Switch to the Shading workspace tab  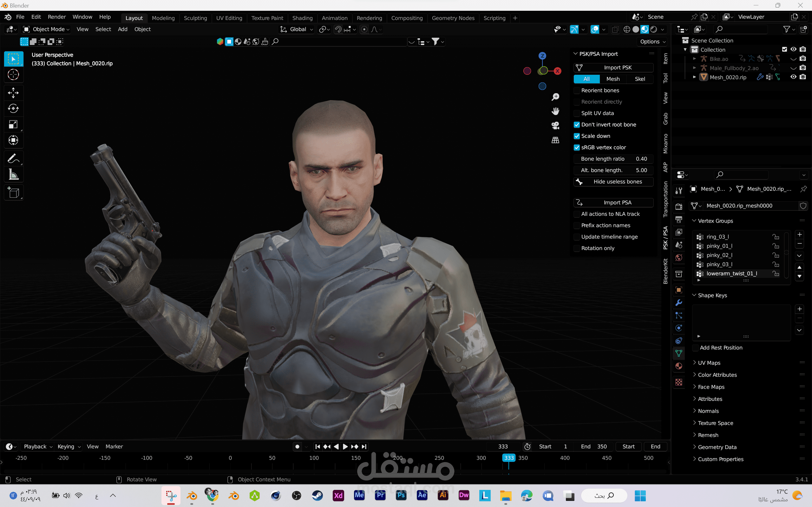(x=302, y=18)
